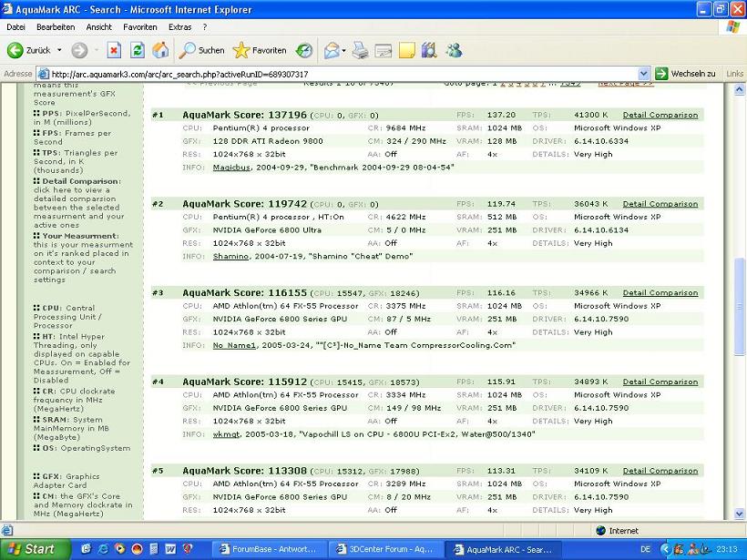This screenshot has width=747, height=560.
Task: Expand hidden tray icons arrow
Action: pos(665,549)
